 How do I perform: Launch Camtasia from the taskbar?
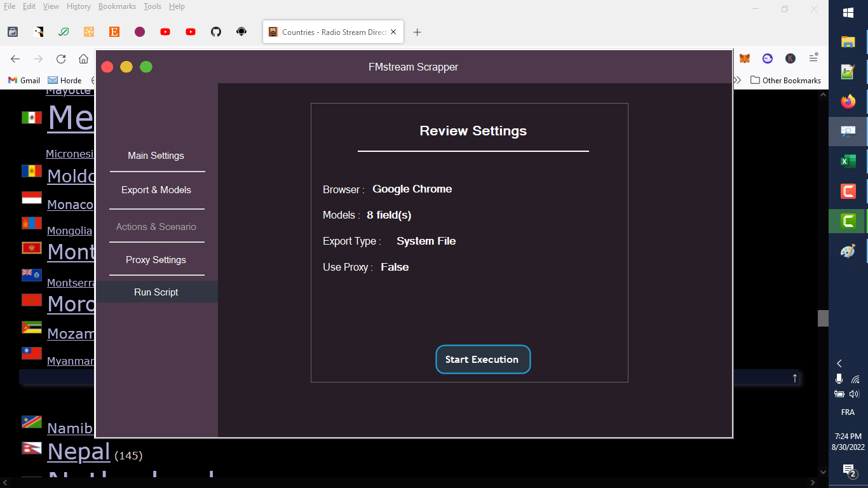(848, 191)
